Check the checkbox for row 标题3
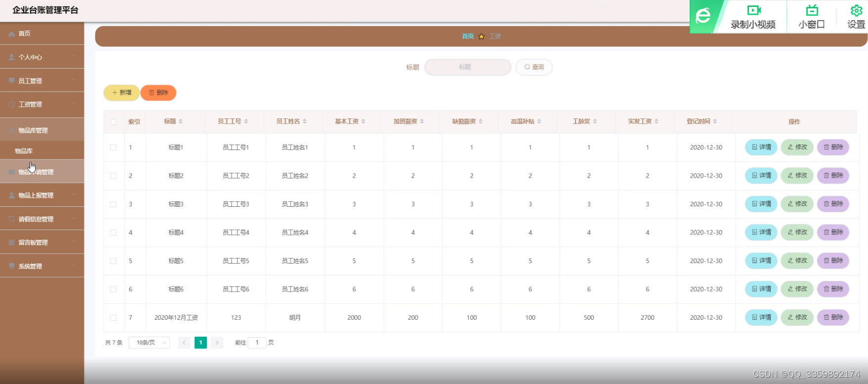 coord(114,204)
